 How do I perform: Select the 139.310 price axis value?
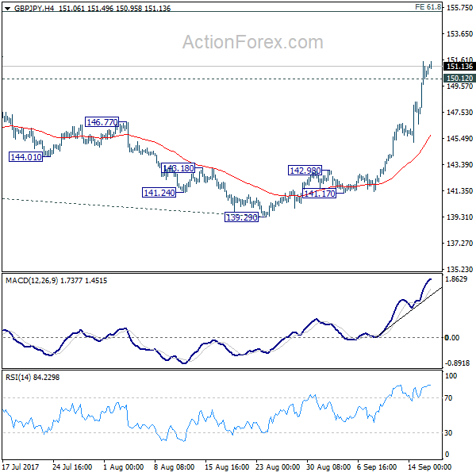pos(459,217)
